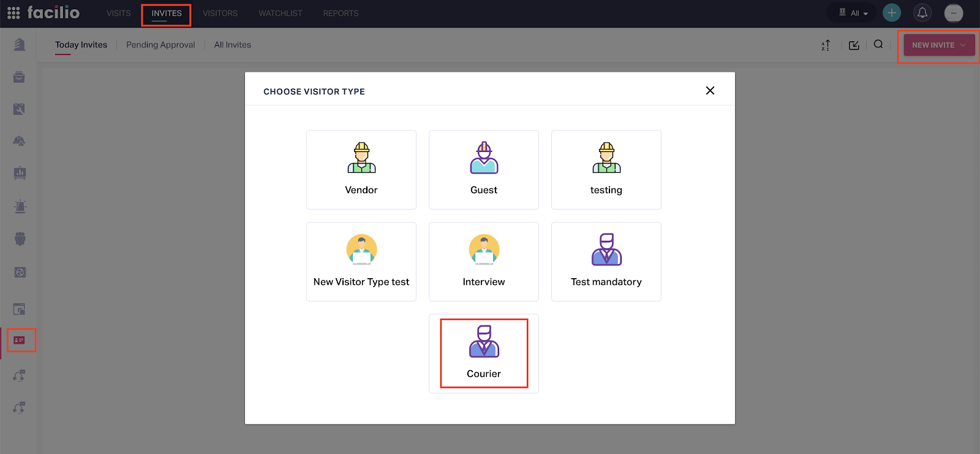Go to the VISITORS tab

(221, 13)
